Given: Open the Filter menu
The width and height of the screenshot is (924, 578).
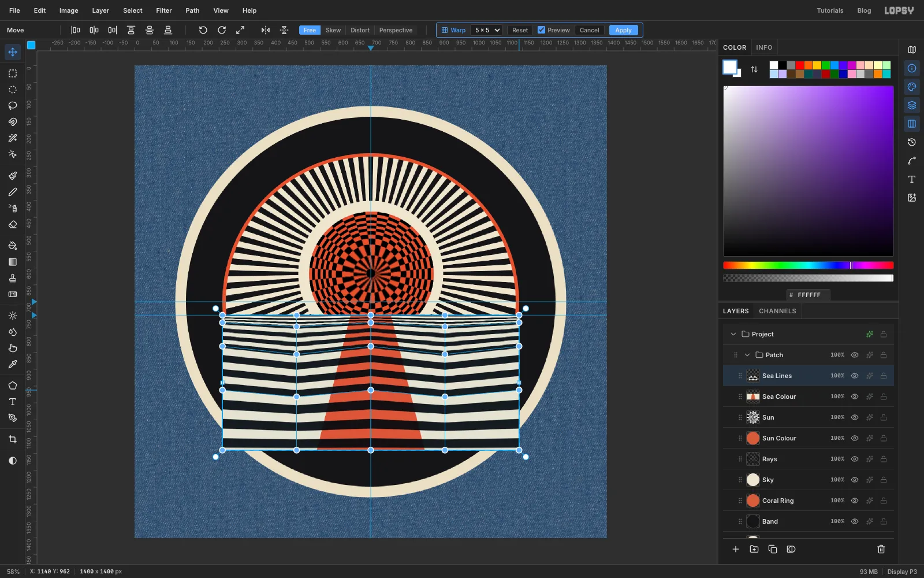Looking at the screenshot, I should tap(164, 10).
